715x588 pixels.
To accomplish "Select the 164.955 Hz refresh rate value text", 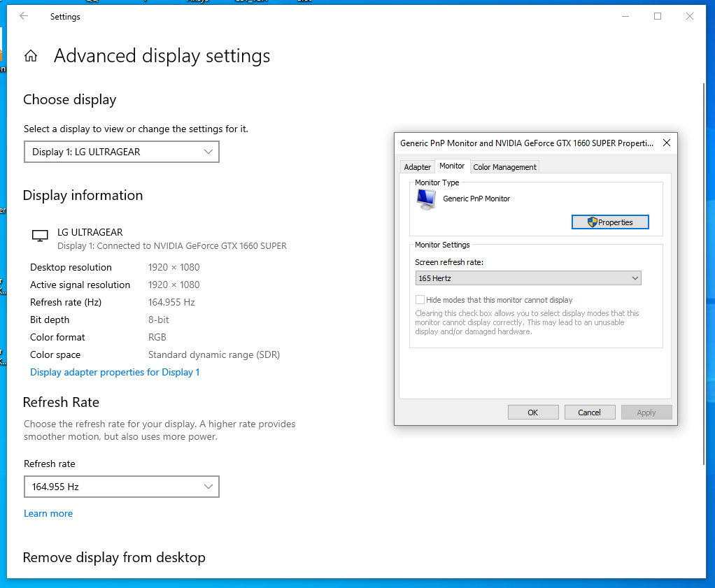I will coord(171,302).
